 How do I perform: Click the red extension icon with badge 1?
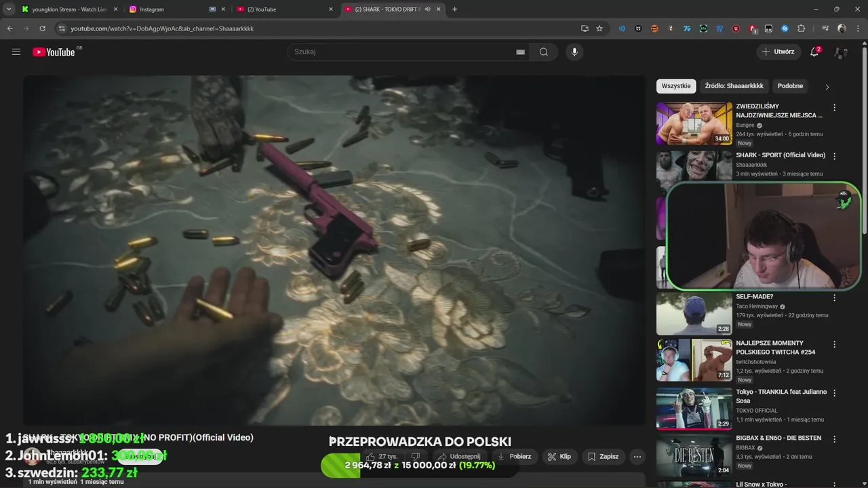coord(752,28)
